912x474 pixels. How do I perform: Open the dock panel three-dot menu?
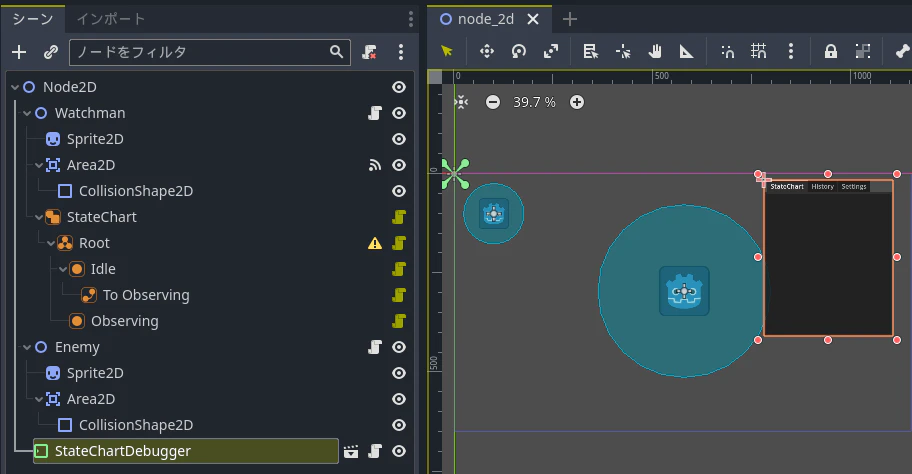click(411, 19)
